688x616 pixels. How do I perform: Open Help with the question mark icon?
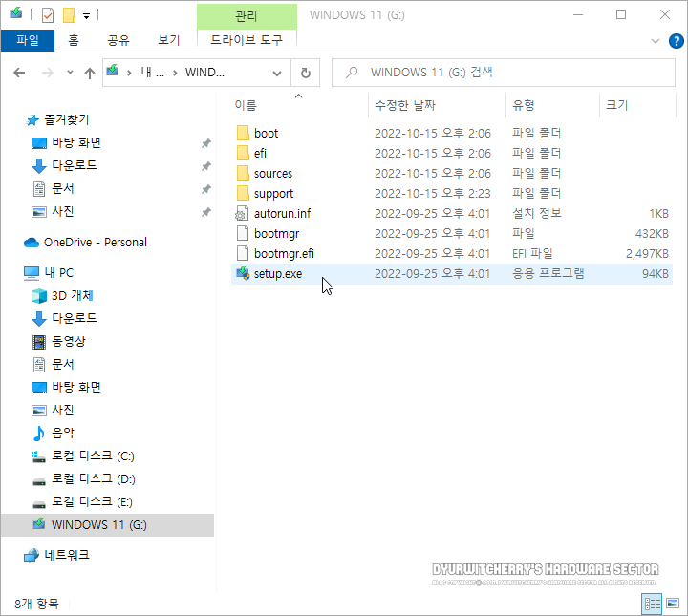point(677,41)
